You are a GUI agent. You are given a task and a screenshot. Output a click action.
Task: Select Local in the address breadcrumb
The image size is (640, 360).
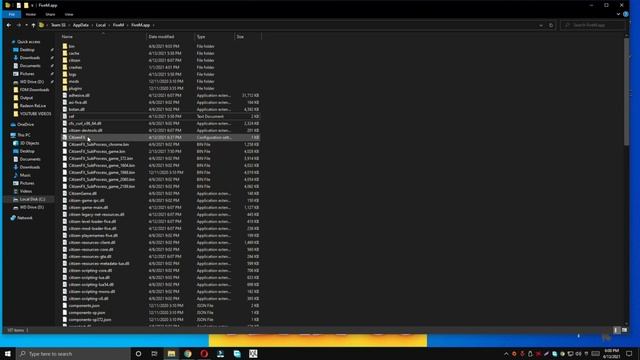[101, 25]
